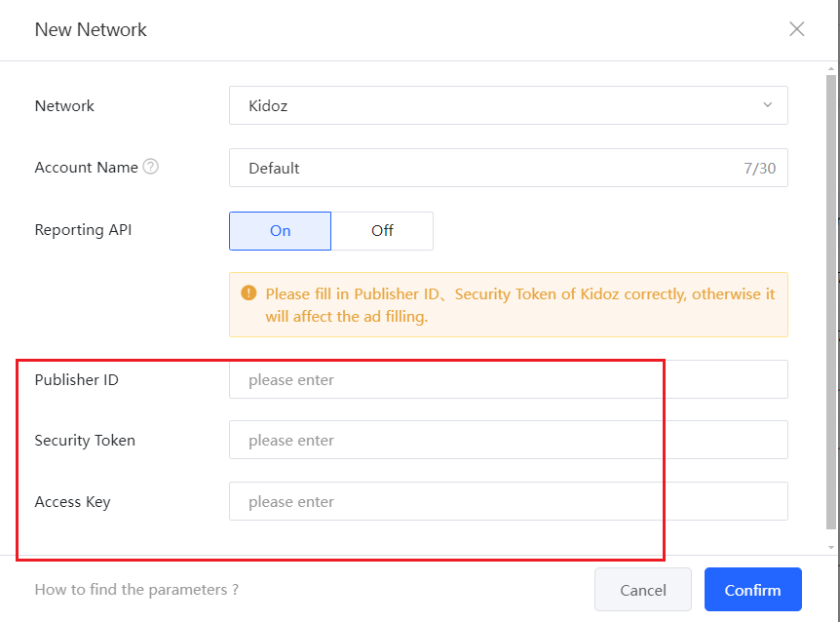
Task: Click the Publisher ID input field
Action: coord(507,379)
